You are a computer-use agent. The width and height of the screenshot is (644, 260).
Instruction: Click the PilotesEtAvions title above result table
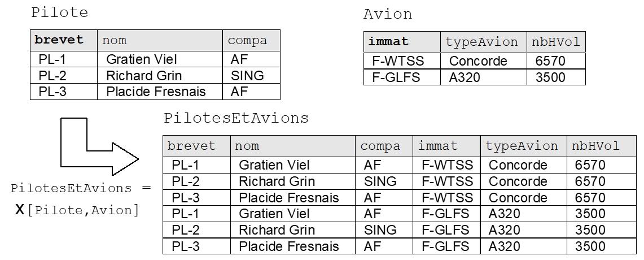click(x=236, y=118)
